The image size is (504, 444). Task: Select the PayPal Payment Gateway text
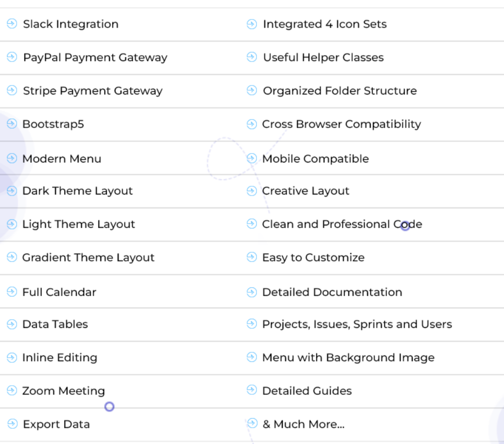[95, 58]
